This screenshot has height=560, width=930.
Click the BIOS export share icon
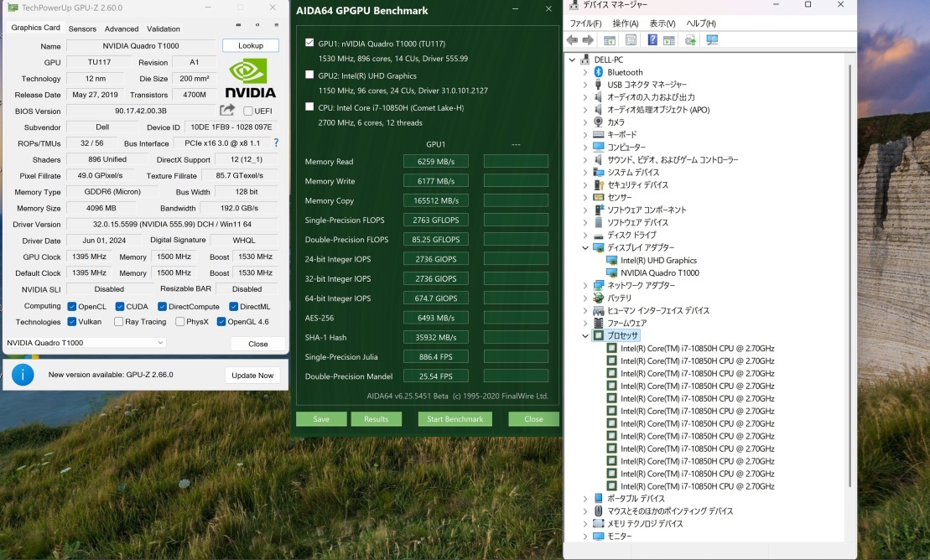click(x=227, y=110)
